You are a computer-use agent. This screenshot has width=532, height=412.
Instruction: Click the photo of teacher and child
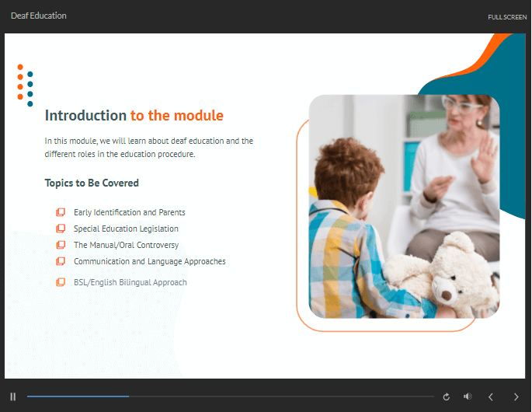coord(404,206)
